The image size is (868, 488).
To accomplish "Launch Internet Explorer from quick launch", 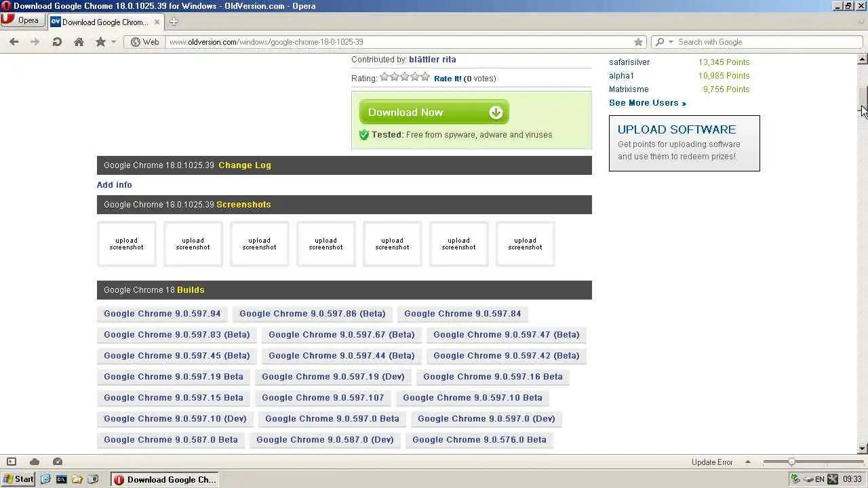I will [45, 479].
